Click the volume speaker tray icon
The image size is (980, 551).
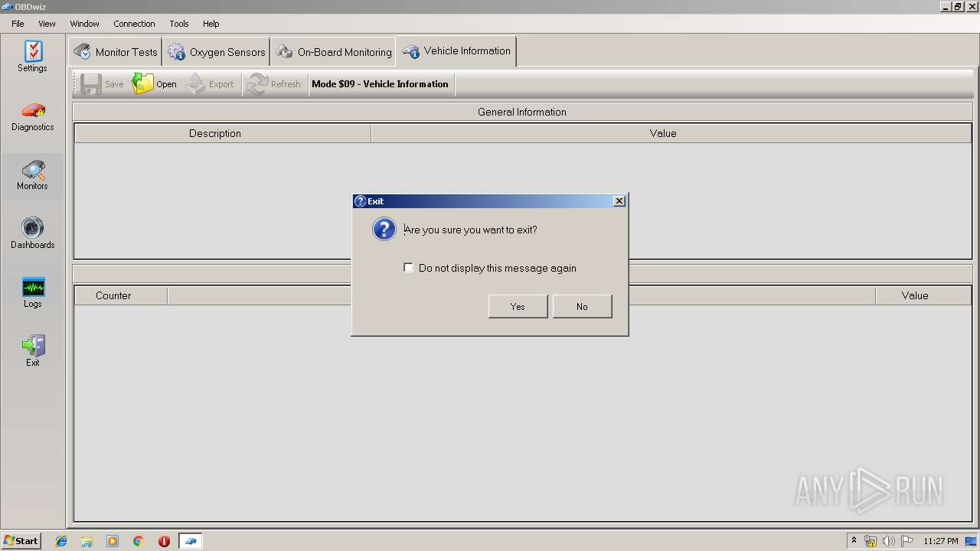888,541
